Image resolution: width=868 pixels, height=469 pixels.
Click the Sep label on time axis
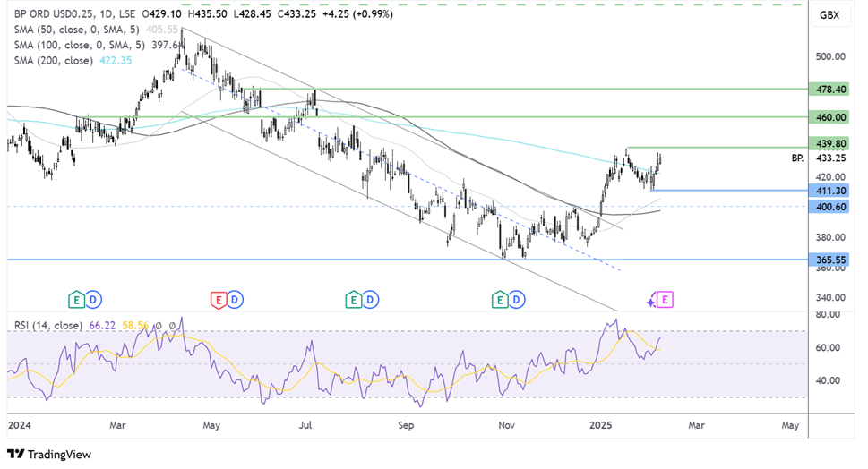pyautogui.click(x=406, y=425)
